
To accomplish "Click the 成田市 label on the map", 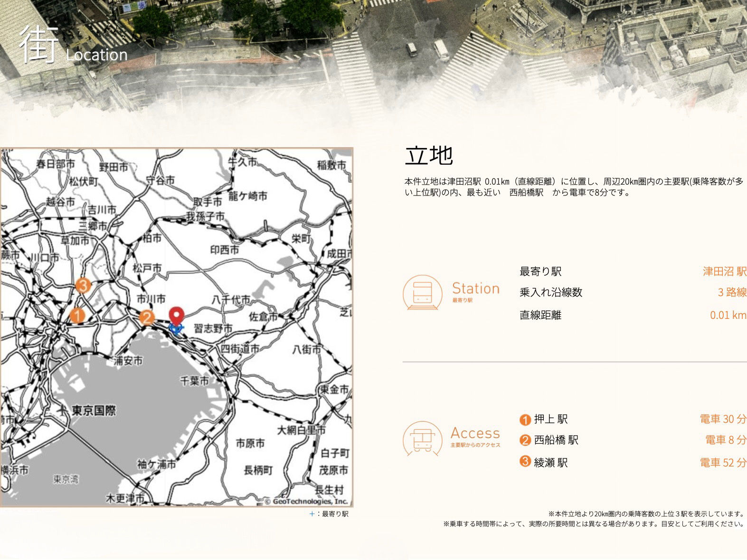I will [339, 254].
